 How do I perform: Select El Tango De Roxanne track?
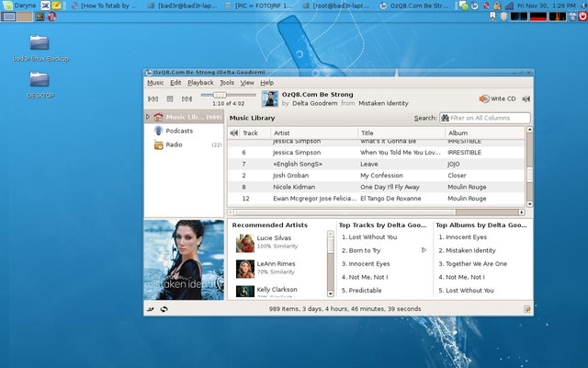coord(376,199)
